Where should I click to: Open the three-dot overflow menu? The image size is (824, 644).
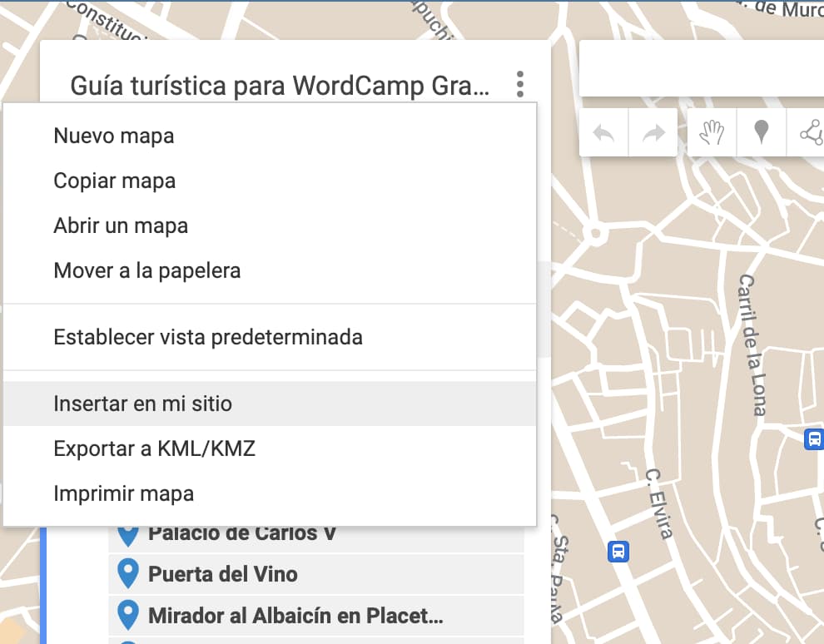[x=520, y=83]
